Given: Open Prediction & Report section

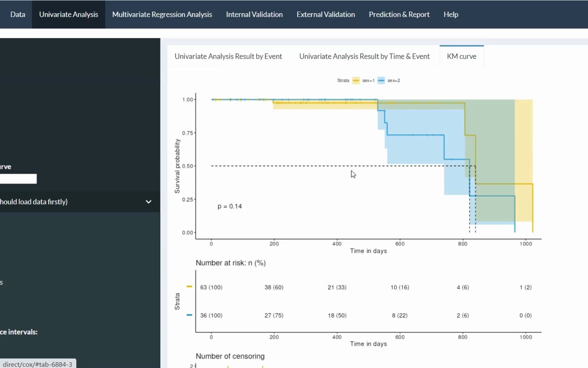Looking at the screenshot, I should pos(399,14).
